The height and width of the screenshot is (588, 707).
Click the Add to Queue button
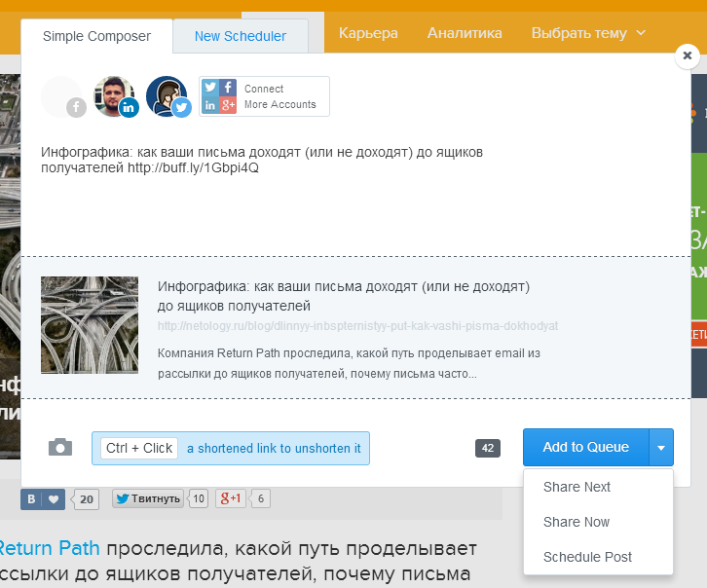(585, 447)
